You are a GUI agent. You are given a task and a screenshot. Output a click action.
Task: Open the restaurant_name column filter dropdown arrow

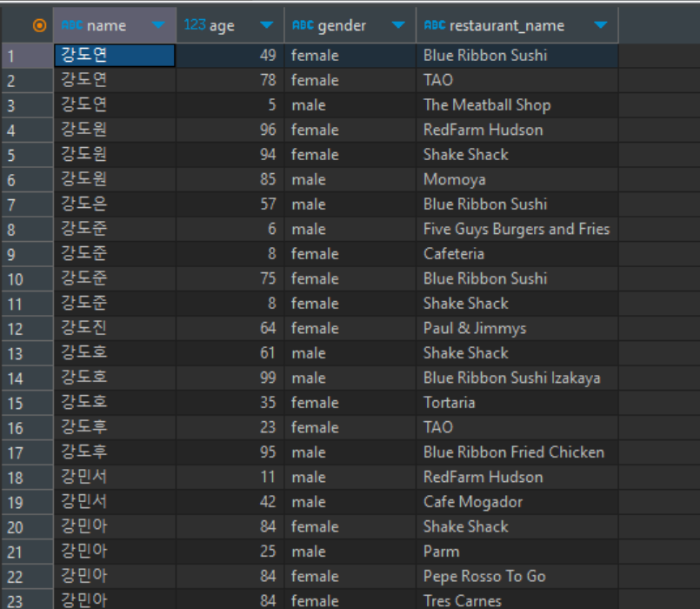coord(601,25)
